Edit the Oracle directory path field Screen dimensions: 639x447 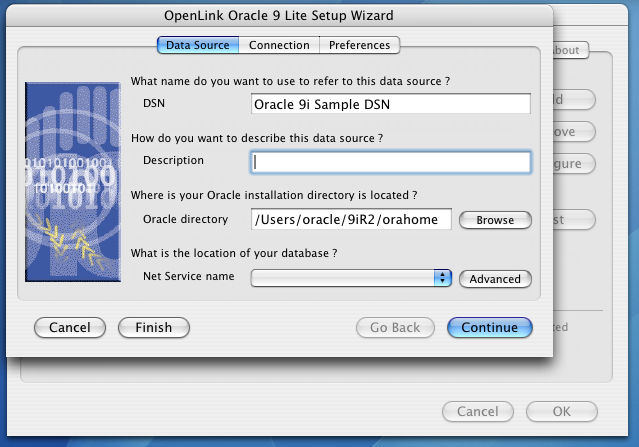351,219
